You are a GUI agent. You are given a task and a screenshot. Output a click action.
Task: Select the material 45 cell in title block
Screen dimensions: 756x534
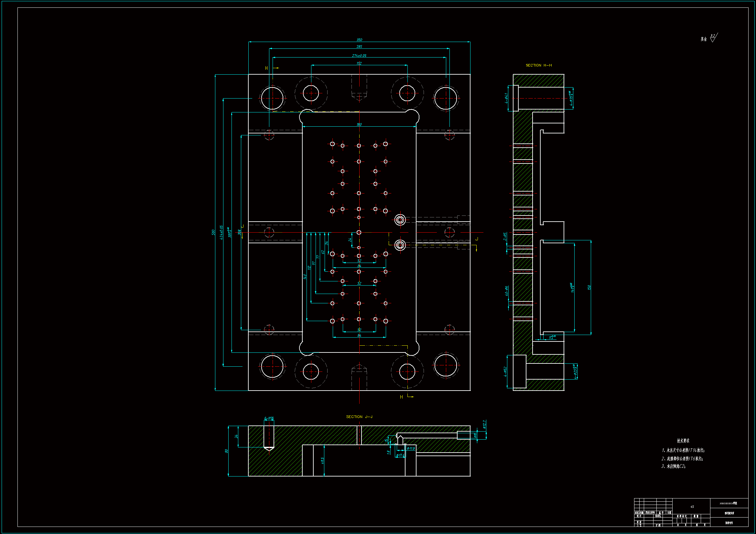pyautogui.click(x=692, y=507)
